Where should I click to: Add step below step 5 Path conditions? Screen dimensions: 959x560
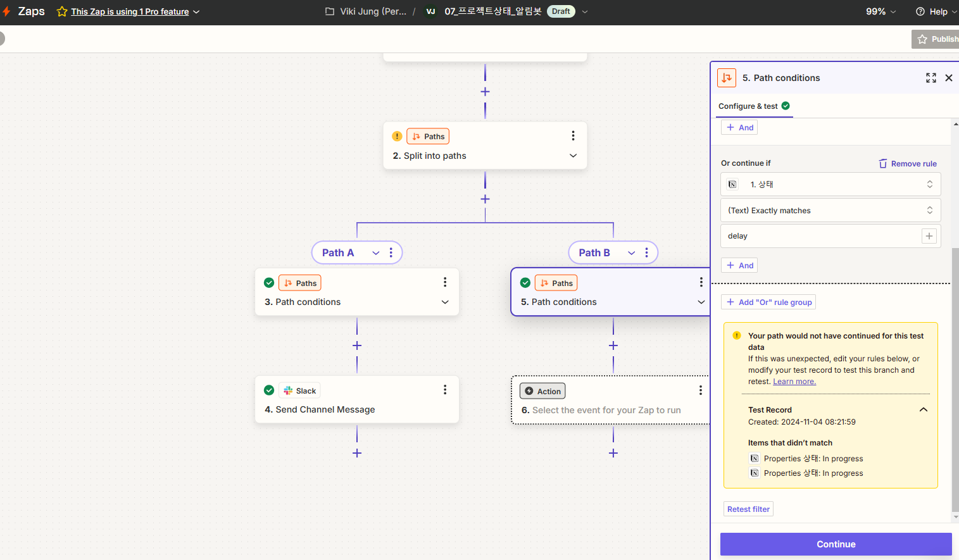pyautogui.click(x=613, y=345)
